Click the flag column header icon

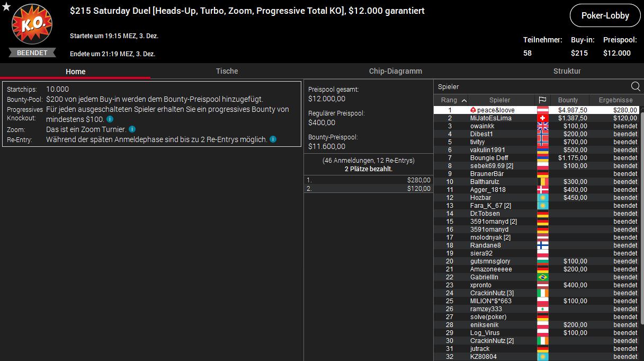coord(542,100)
